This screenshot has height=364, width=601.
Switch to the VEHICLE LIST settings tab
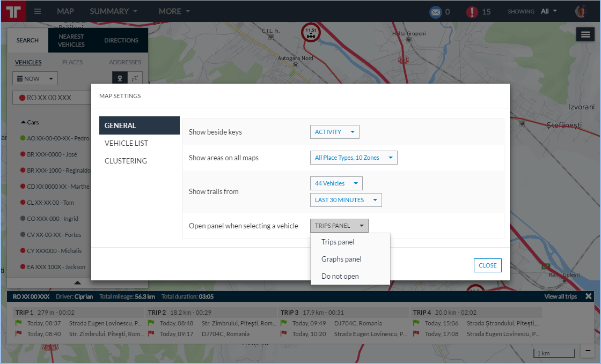(126, 143)
